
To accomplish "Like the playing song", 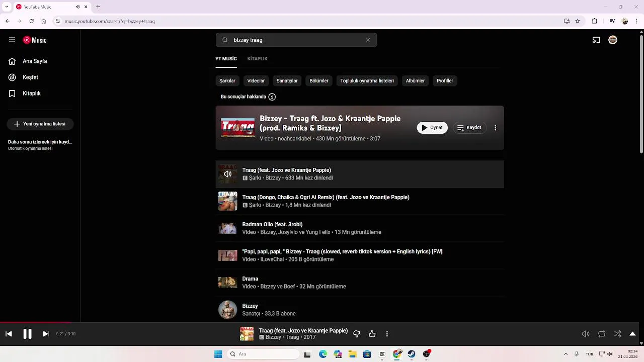I will coord(372,334).
